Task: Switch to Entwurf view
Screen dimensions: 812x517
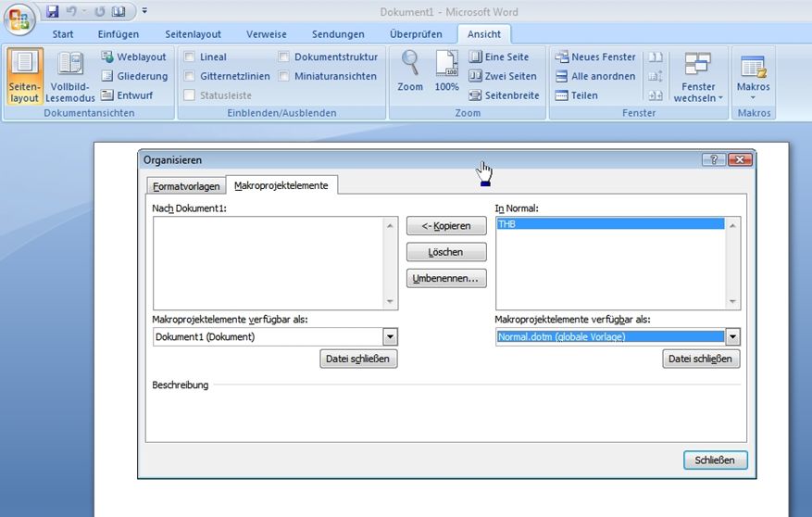Action: click(x=128, y=95)
